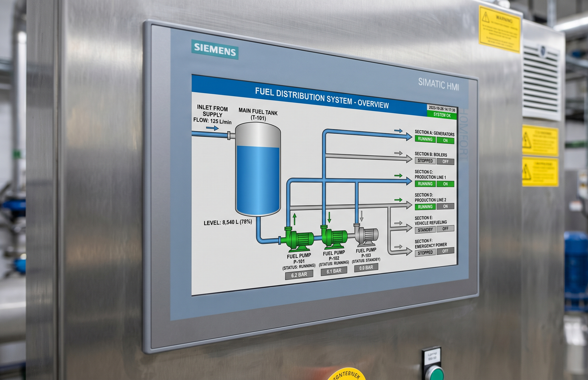Tap the inlet pipe flange on tank
588x380 pixels.
click(229, 136)
